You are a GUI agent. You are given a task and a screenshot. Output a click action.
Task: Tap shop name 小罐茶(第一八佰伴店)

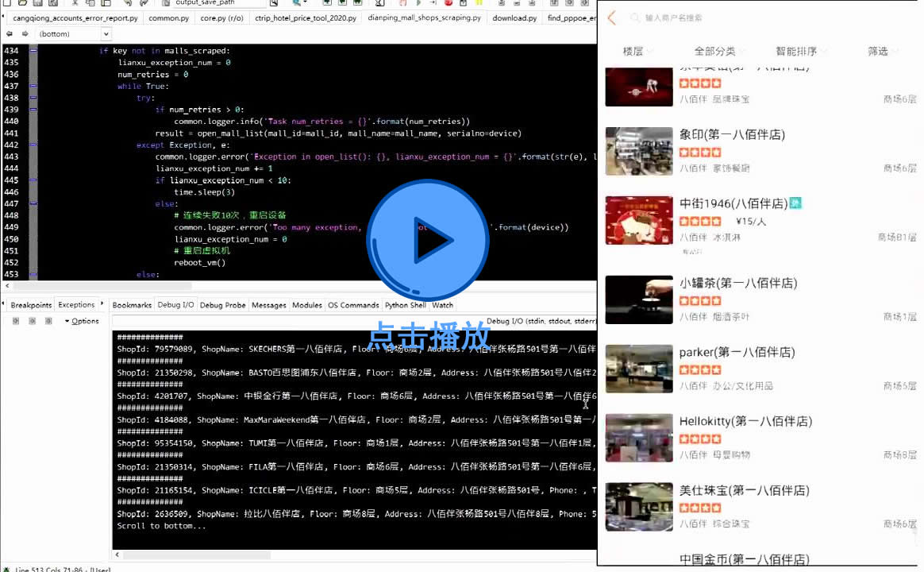[x=738, y=283]
